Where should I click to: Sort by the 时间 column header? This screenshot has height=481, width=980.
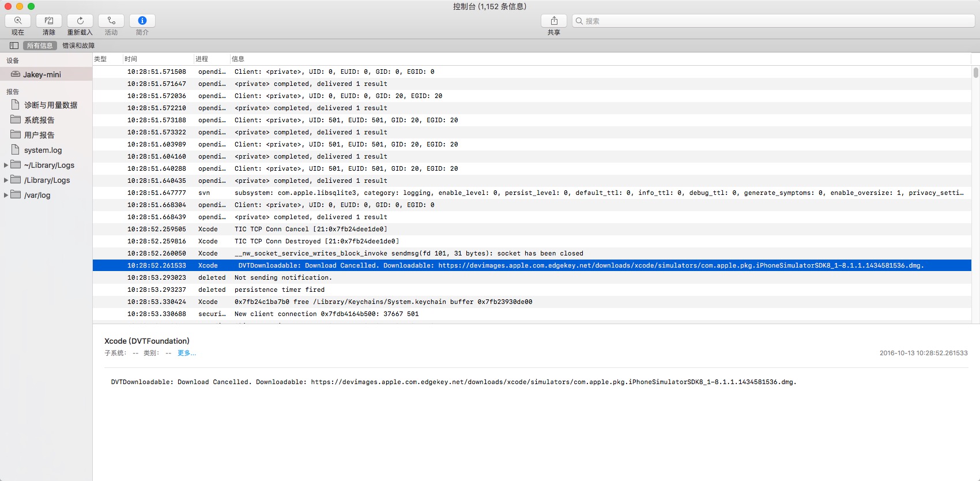158,59
